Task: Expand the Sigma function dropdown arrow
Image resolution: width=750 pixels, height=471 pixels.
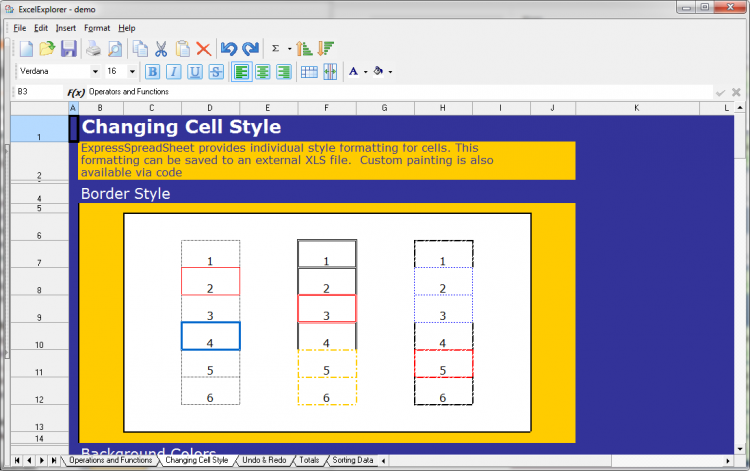Action: [x=289, y=49]
